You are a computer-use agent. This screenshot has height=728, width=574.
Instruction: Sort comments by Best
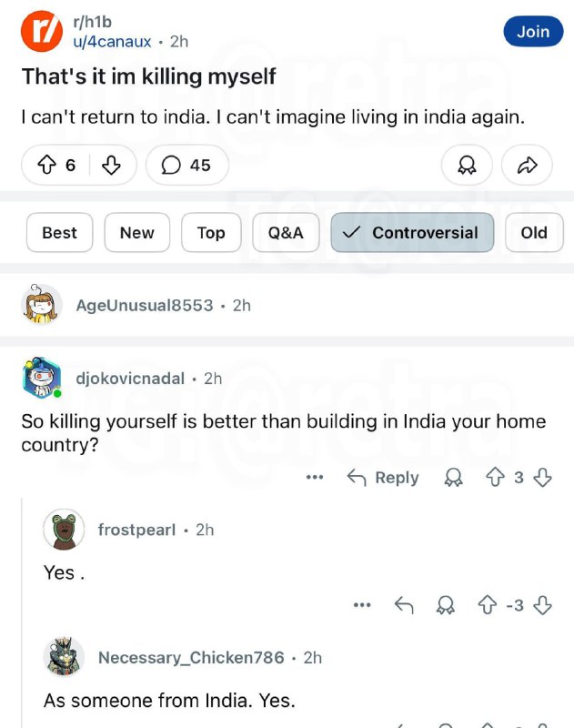59,232
